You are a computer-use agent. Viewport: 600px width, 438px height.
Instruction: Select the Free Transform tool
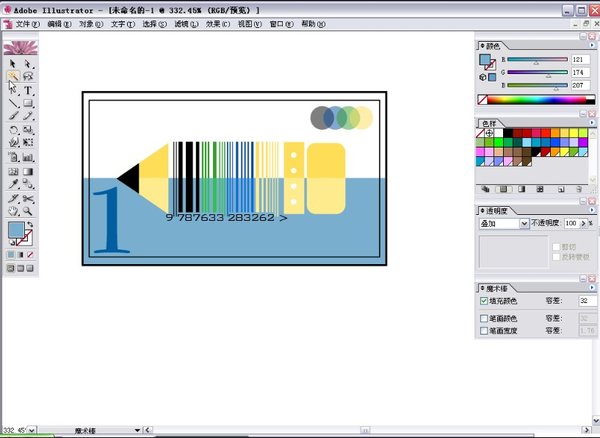28,143
